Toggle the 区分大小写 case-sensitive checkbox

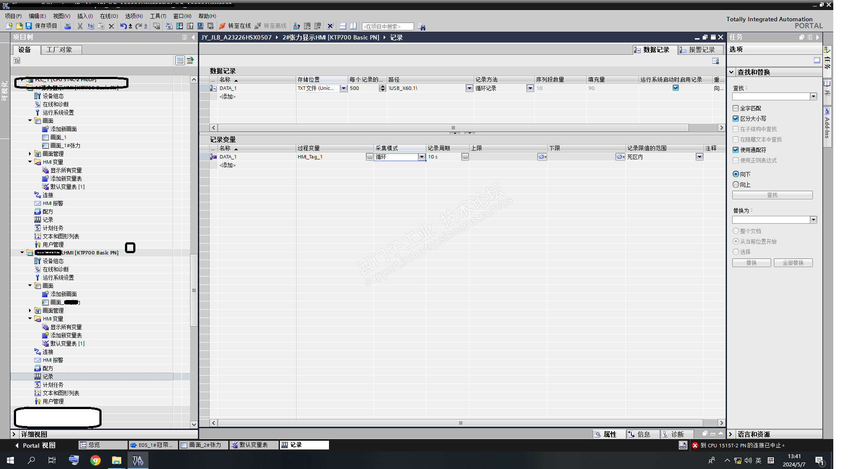(736, 119)
